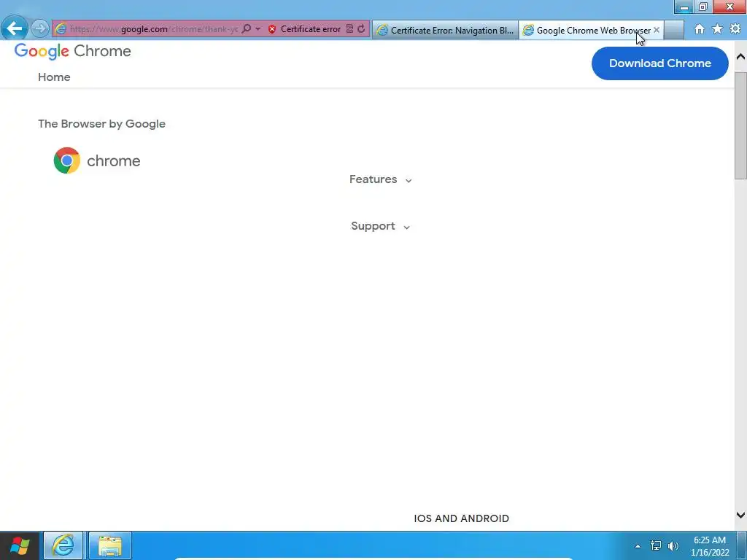Click the vertical scrollbar thumb
The width and height of the screenshot is (747, 560).
(740, 125)
